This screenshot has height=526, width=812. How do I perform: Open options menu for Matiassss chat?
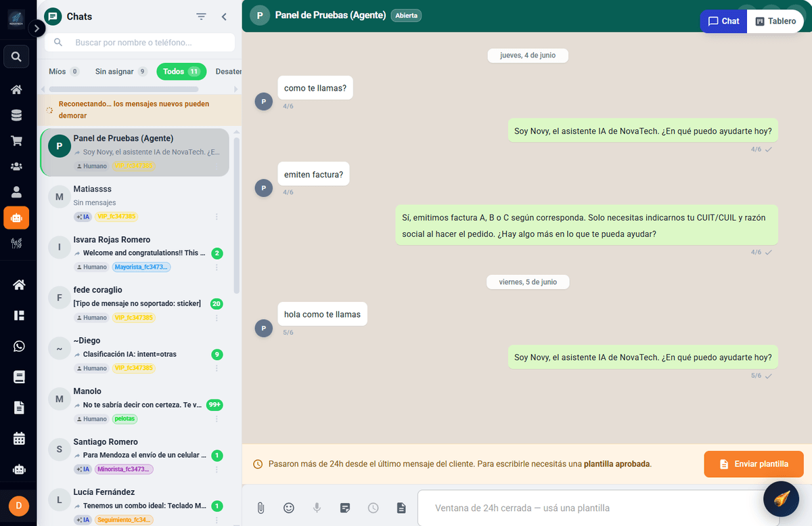[x=217, y=217]
